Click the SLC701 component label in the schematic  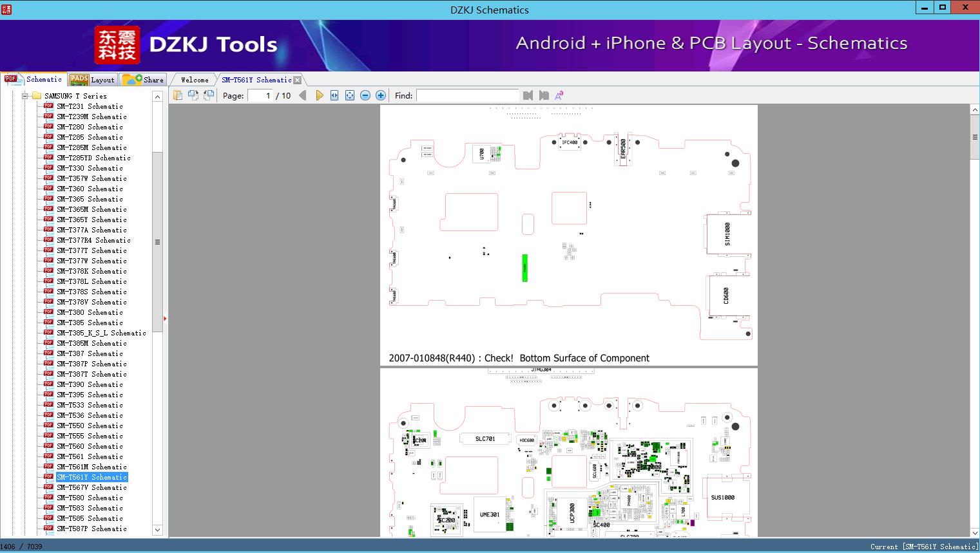(x=485, y=439)
